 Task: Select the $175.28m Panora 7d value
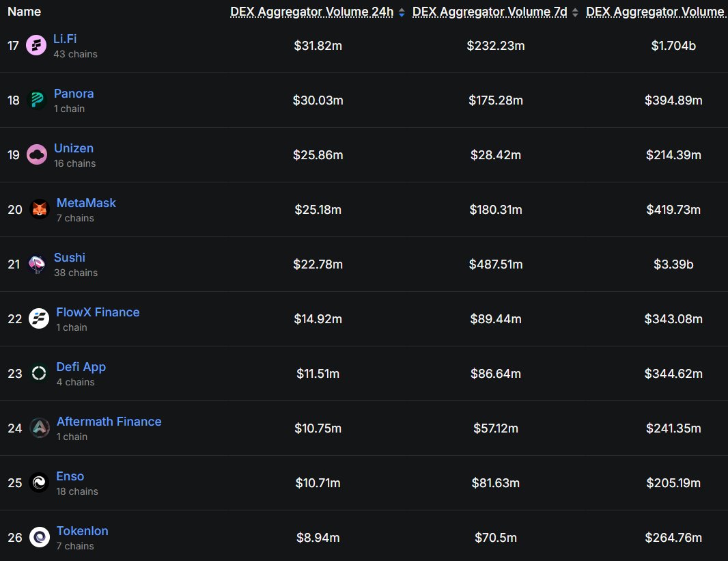[x=496, y=100]
